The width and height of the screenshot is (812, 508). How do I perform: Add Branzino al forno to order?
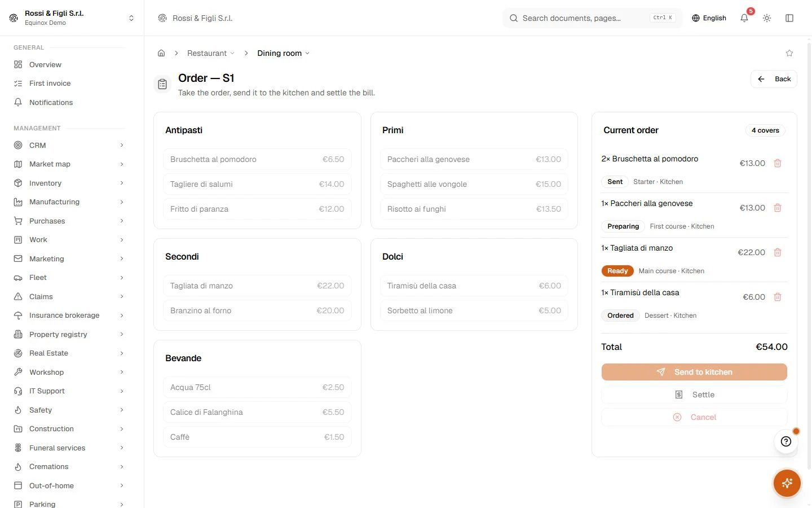[257, 310]
